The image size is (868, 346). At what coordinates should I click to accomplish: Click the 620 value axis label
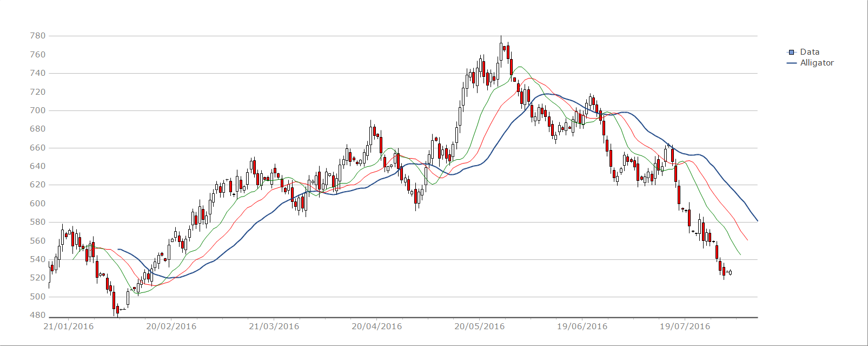point(38,185)
